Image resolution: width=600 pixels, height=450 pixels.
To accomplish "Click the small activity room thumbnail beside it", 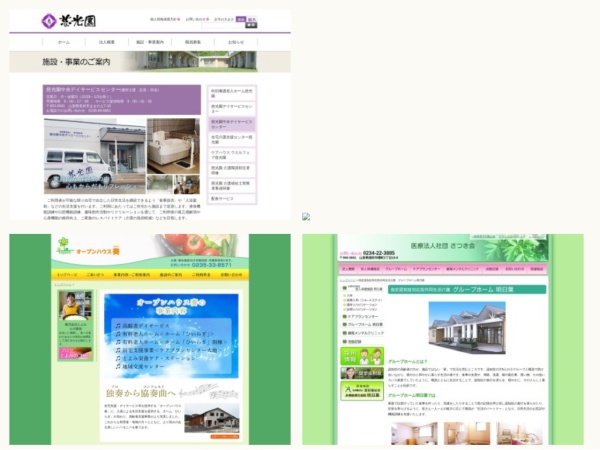I will click(187, 184).
